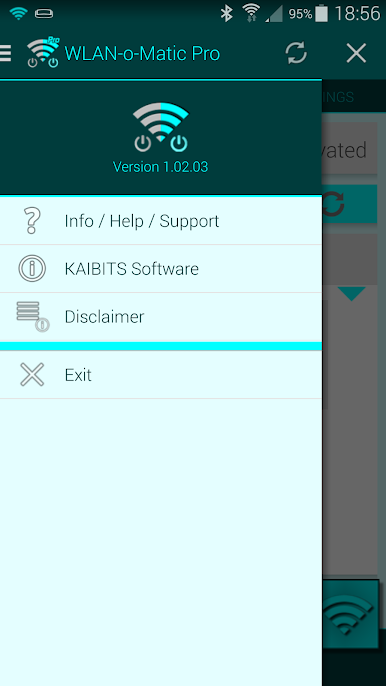Tap the hamburger menu icon
Viewport: 386px width, 686px height.
click(x=5, y=53)
